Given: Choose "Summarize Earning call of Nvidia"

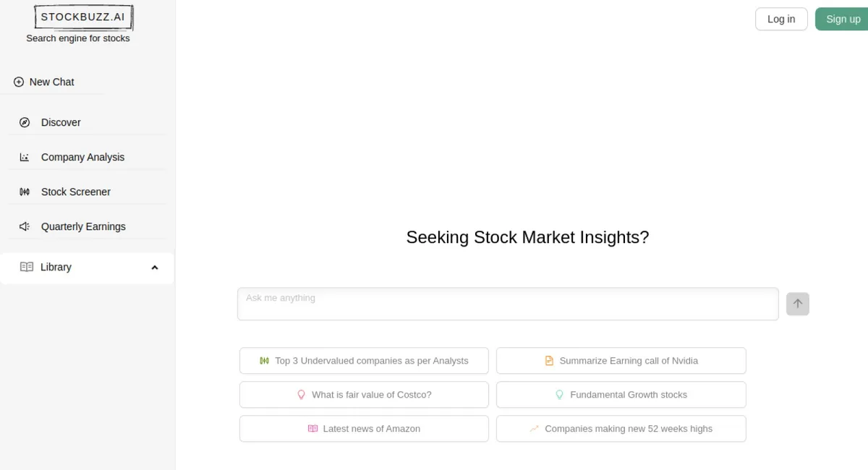Looking at the screenshot, I should pos(621,361).
